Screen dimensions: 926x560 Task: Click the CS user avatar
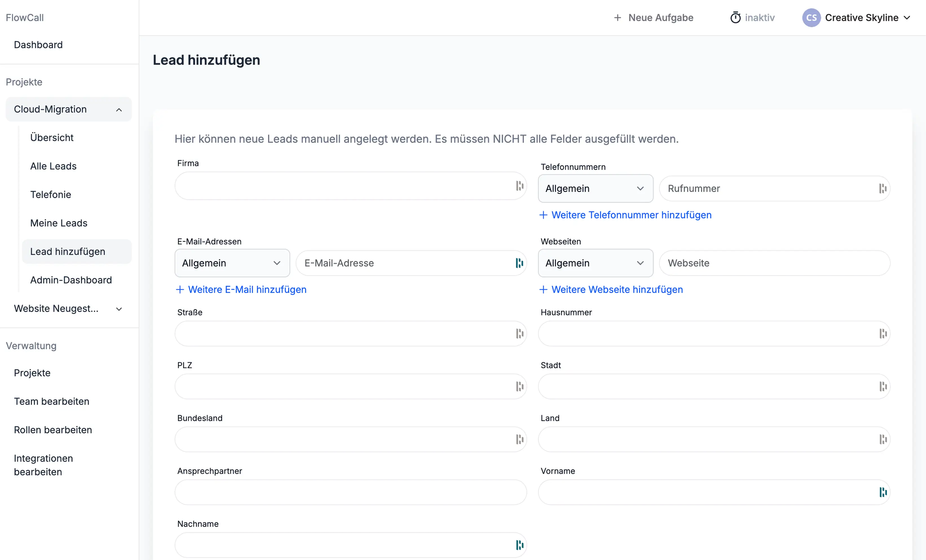click(811, 18)
